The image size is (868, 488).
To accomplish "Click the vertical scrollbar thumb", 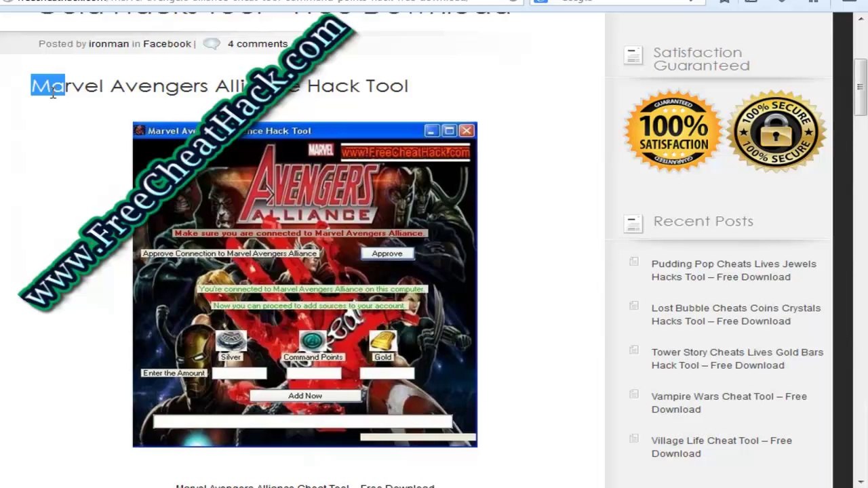I will 860,87.
